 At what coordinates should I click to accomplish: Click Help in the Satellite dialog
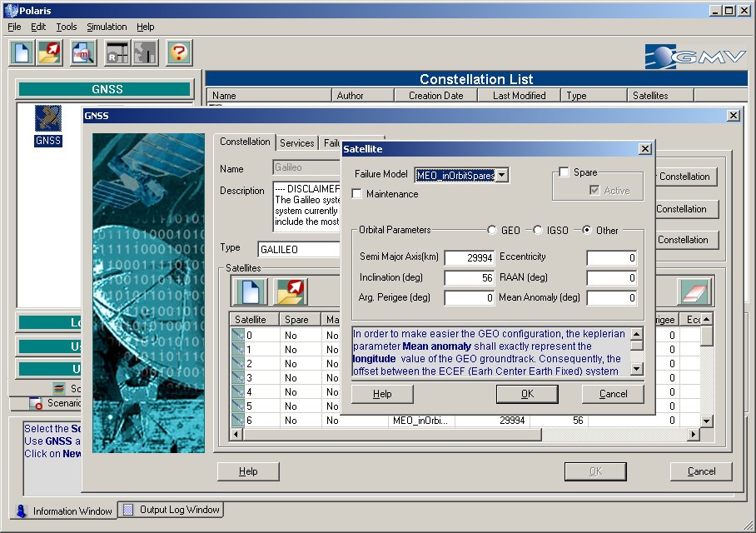pyautogui.click(x=382, y=394)
